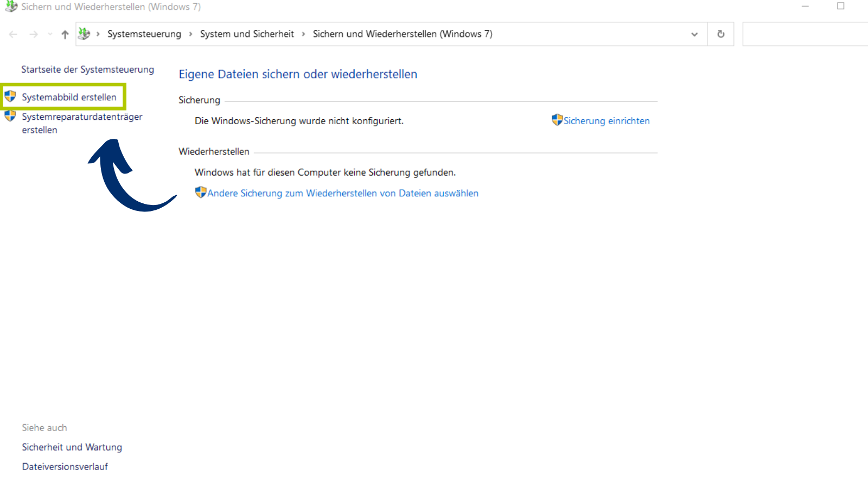Image resolution: width=868 pixels, height=488 pixels.
Task: Open the recent locations dropdown arrow
Action: (x=50, y=34)
